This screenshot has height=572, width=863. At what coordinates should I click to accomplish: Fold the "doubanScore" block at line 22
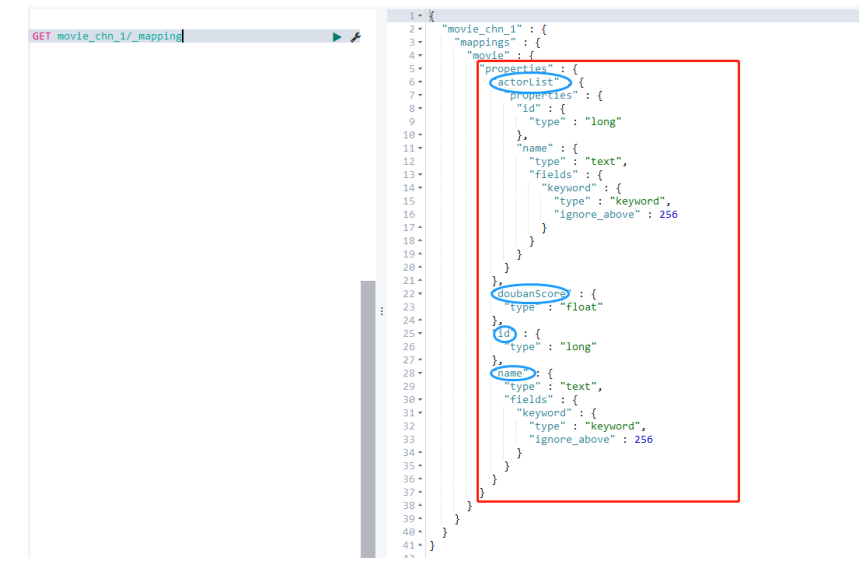point(420,294)
